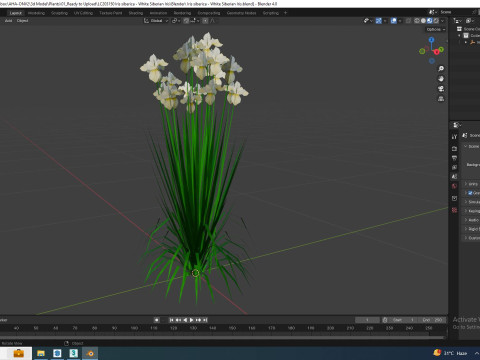Open proportional editing falloff curve
This screenshot has width=480, height=360.
click(213, 21)
